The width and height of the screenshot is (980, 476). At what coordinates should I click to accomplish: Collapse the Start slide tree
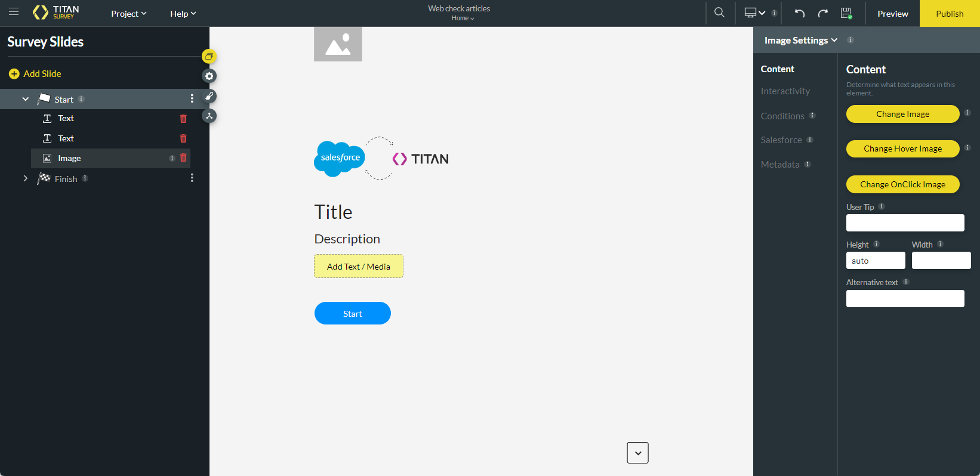[26, 99]
